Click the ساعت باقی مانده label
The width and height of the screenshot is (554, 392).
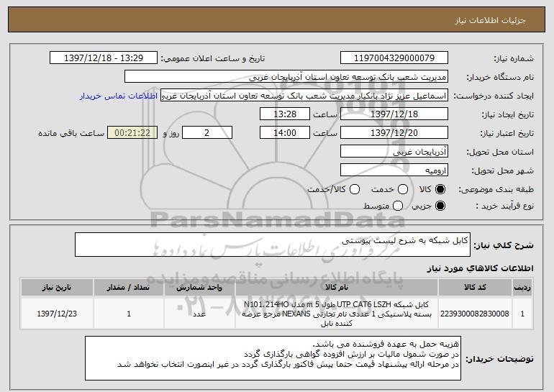(x=71, y=133)
